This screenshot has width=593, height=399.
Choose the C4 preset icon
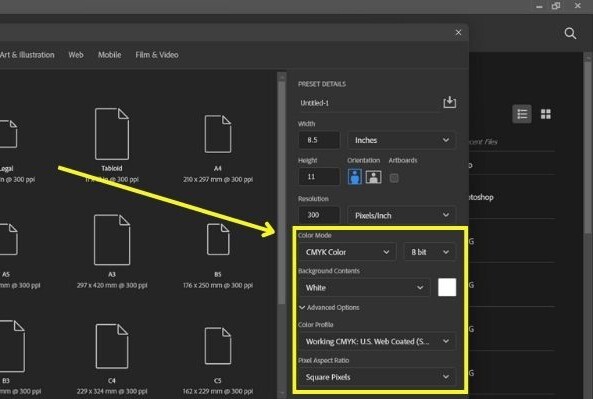click(112, 346)
